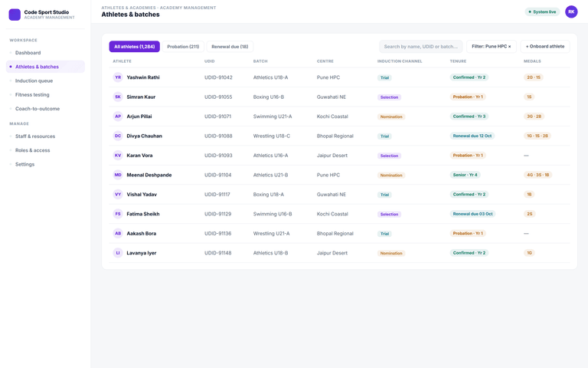The width and height of the screenshot is (588, 368).
Task: Click the + Onboard athlete button
Action: 545,47
